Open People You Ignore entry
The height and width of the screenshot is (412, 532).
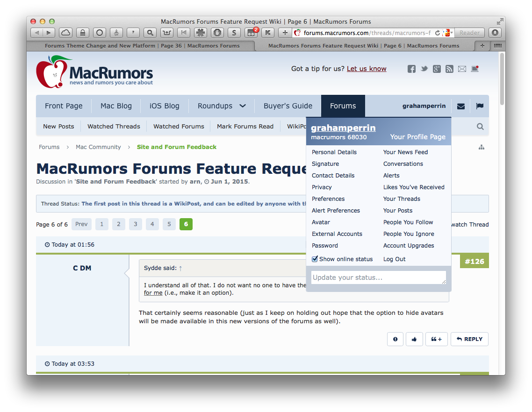click(x=409, y=234)
